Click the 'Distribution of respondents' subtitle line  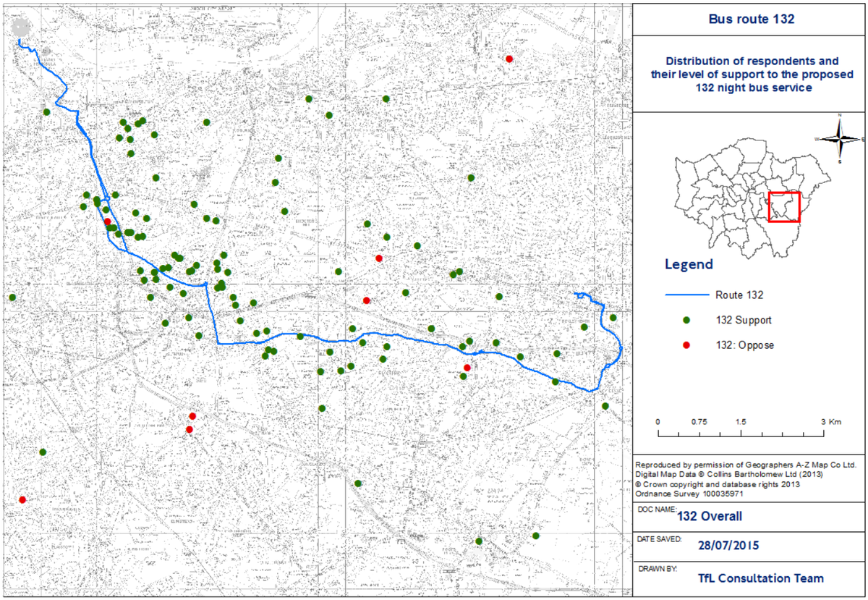pyautogui.click(x=752, y=61)
